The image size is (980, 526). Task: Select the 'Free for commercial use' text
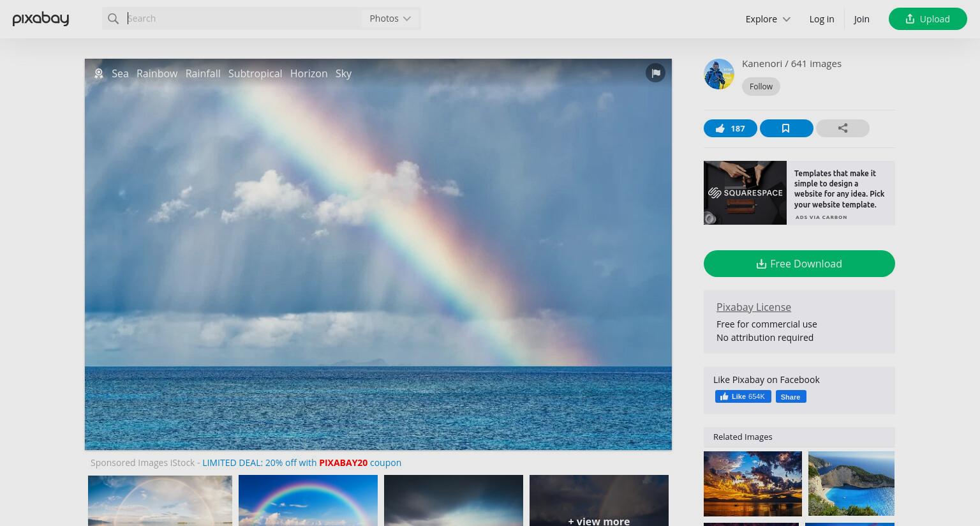coord(767,324)
